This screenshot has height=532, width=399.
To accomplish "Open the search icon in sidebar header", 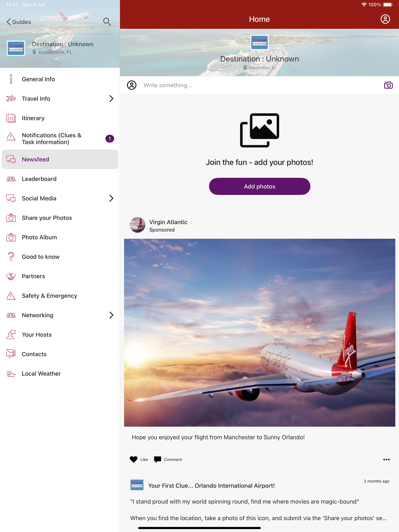I will [x=107, y=22].
